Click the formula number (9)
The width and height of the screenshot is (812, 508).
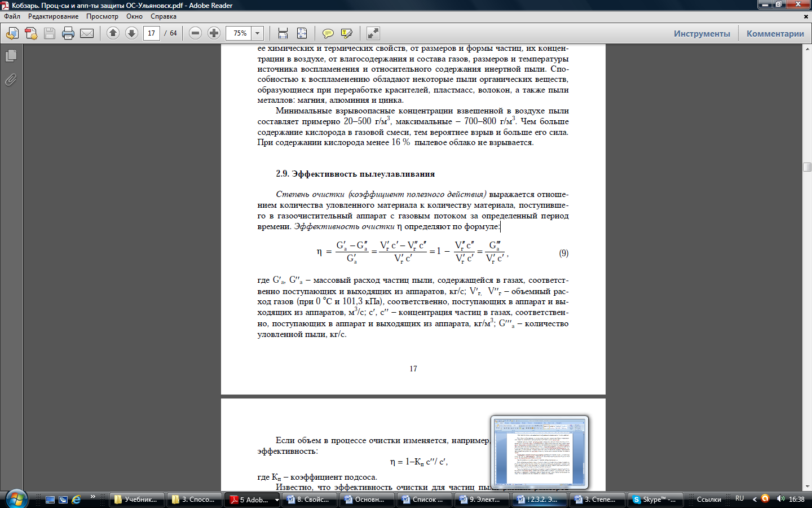(564, 253)
